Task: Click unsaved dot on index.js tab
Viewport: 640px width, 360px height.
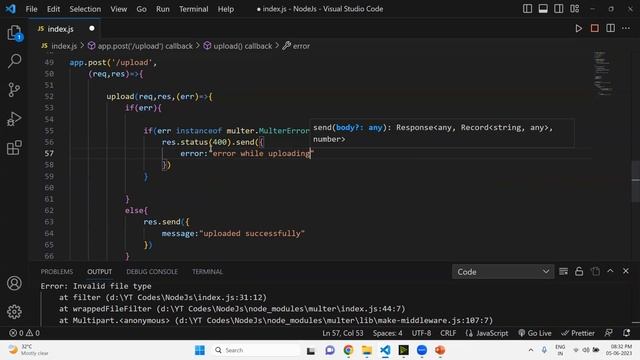Action: click(92, 28)
